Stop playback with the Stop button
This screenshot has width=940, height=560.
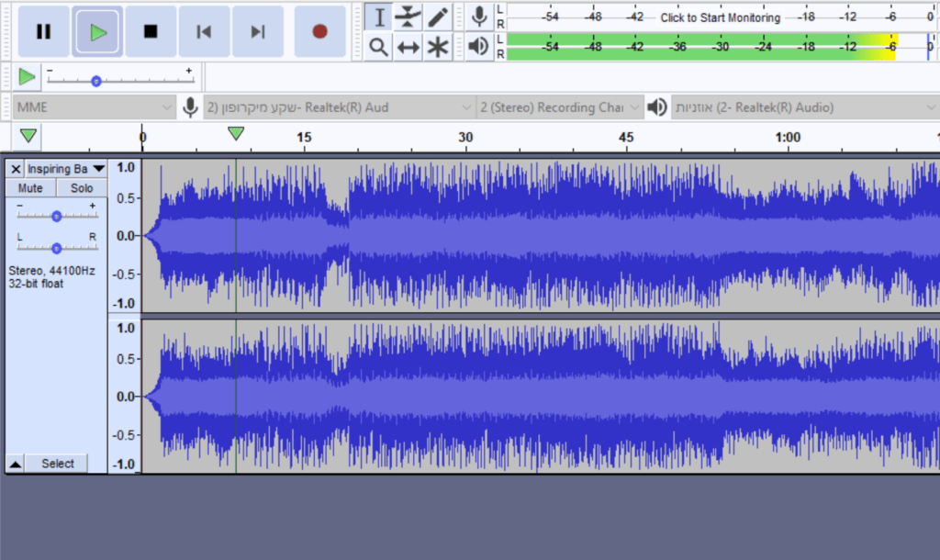click(151, 32)
